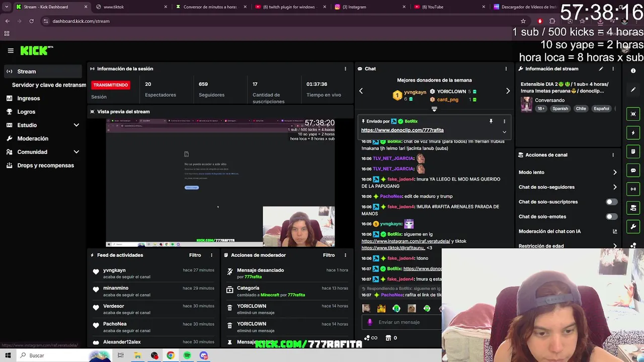
Task: Open Filtro in Feed de actividades
Action: [195, 255]
